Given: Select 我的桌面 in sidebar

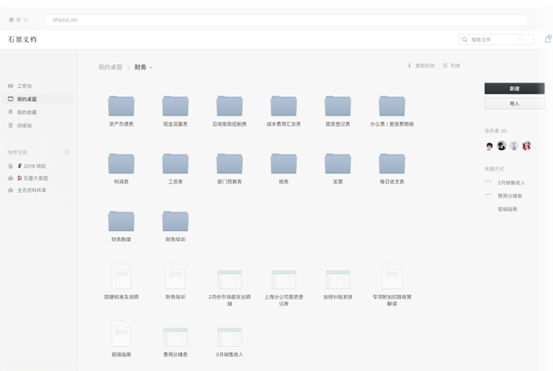Looking at the screenshot, I should point(39,99).
